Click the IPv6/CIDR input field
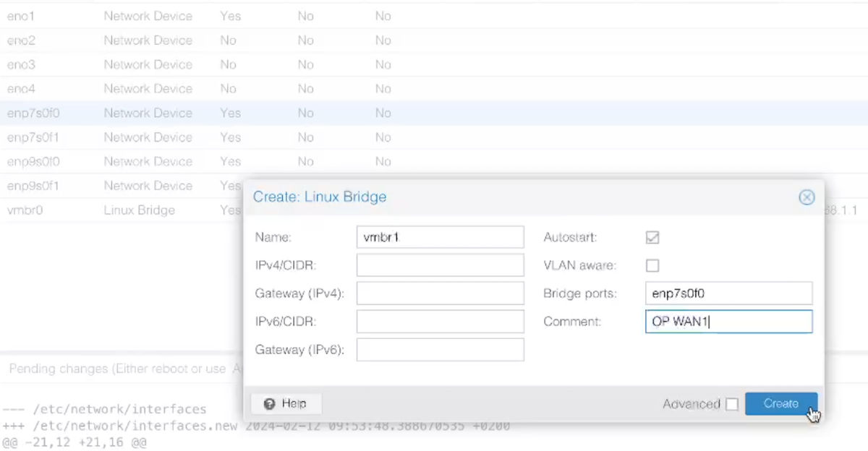The height and width of the screenshot is (451, 868). (439, 321)
